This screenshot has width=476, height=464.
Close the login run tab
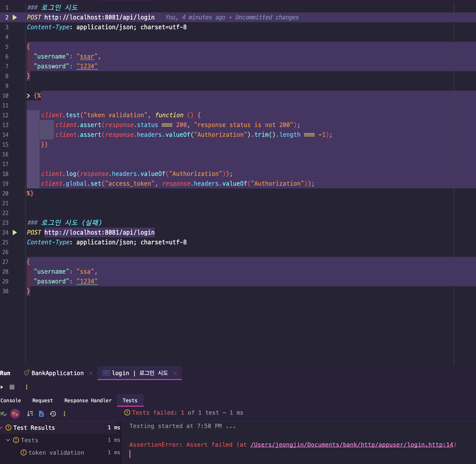click(x=175, y=373)
